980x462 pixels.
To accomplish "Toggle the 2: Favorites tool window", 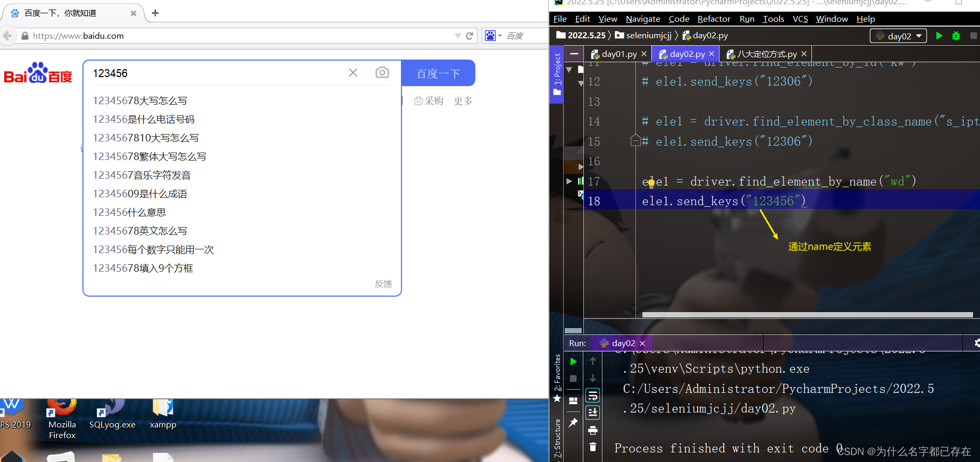I will tap(557, 377).
